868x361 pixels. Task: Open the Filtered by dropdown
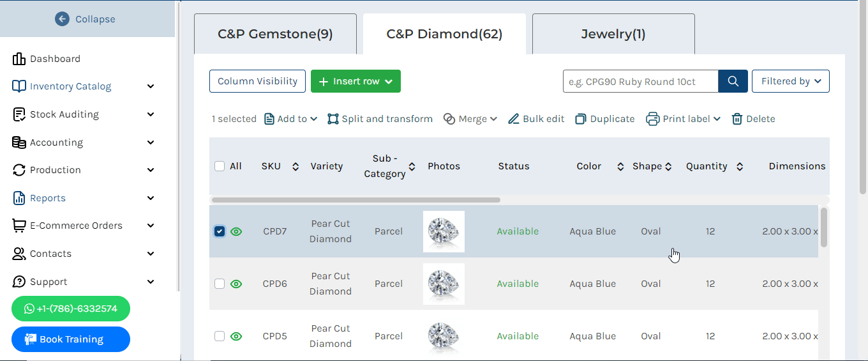[x=791, y=81]
